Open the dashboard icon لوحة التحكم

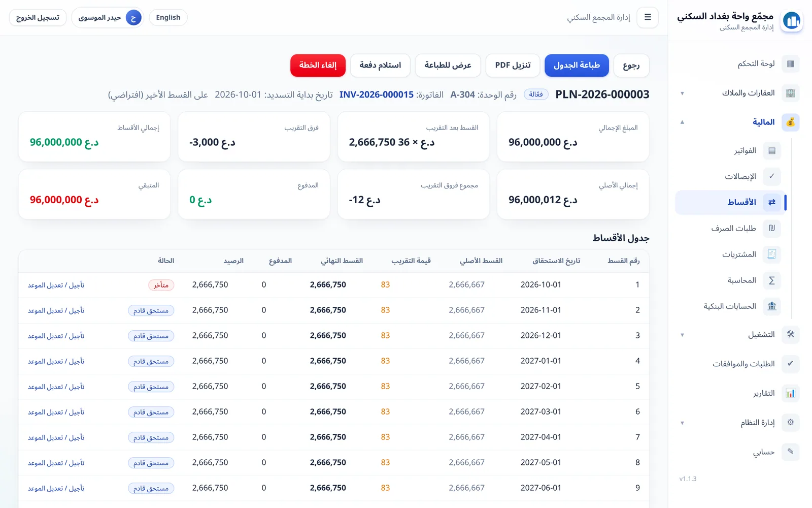(x=790, y=64)
